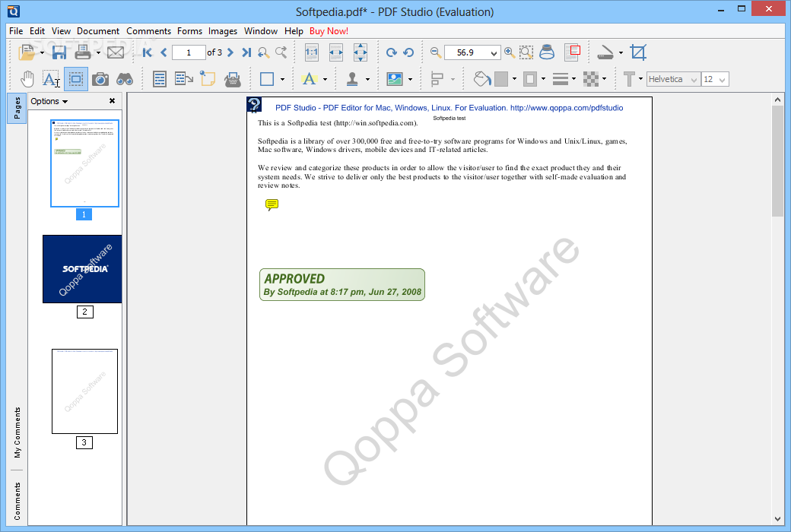Close the Pages thumbnail panel
The image size is (791, 532).
(112, 101)
